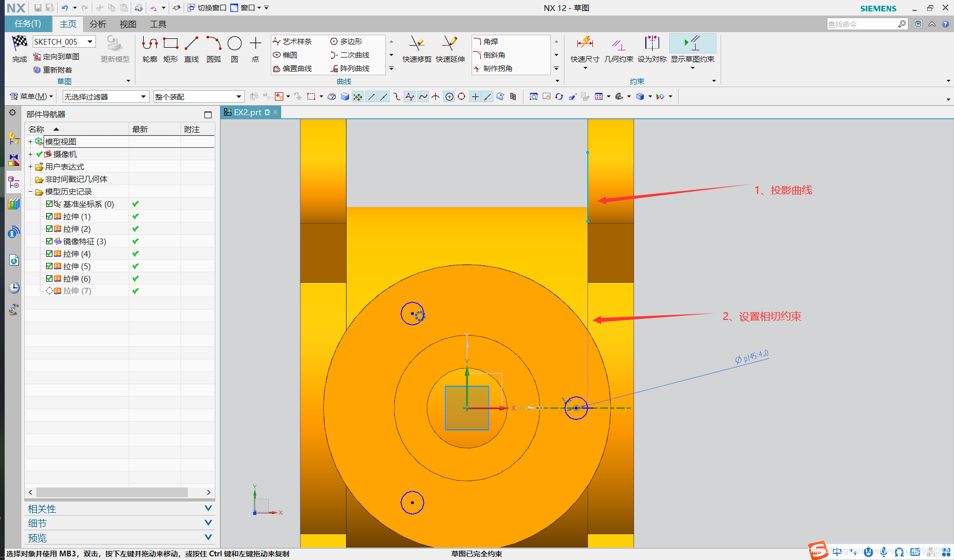This screenshot has height=560, width=954.
Task: Uncheck the 拉伸 (4) feature checkbox
Action: (x=49, y=254)
